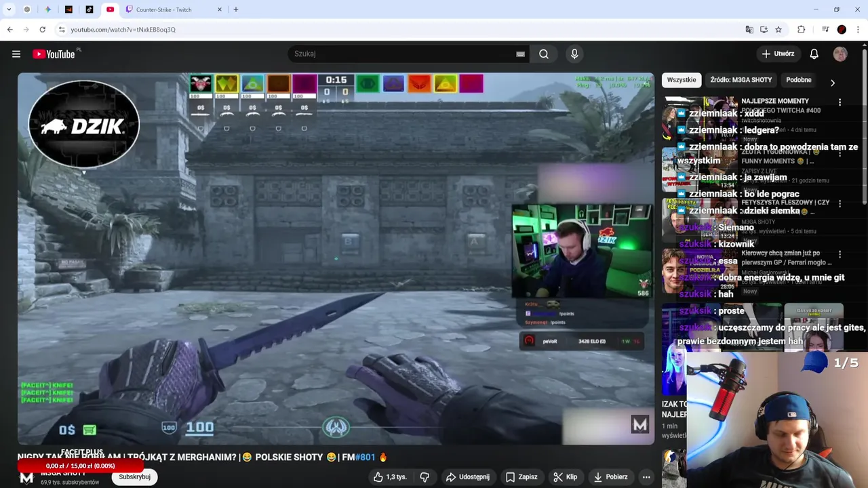This screenshot has height=488, width=868.
Task: Like the video with thumbs up
Action: click(x=390, y=477)
